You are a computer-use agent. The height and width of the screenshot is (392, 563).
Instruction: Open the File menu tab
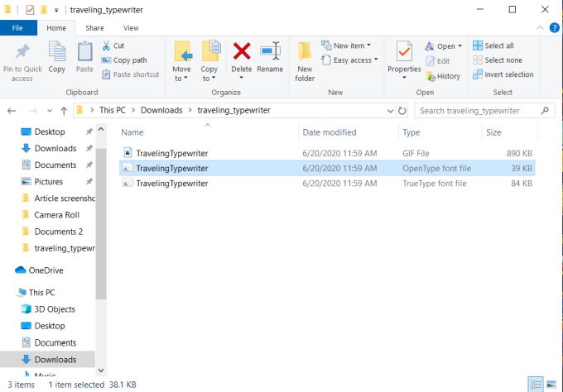(x=18, y=28)
